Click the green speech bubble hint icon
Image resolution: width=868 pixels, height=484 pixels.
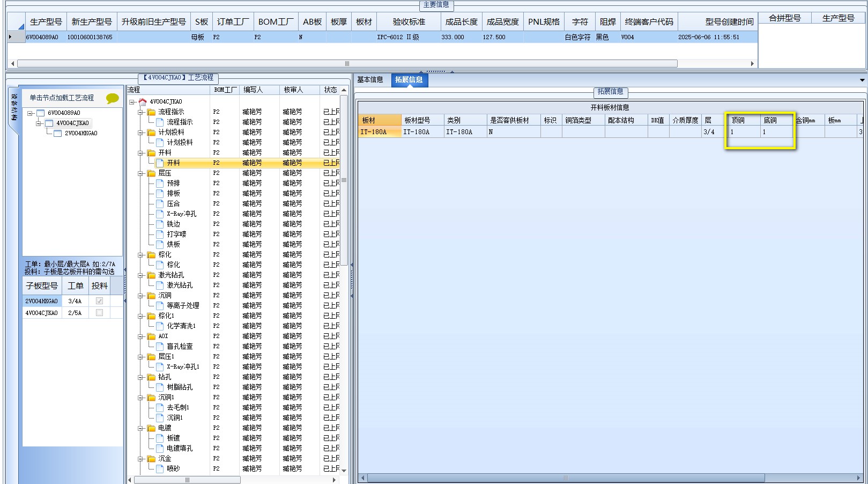click(x=113, y=98)
